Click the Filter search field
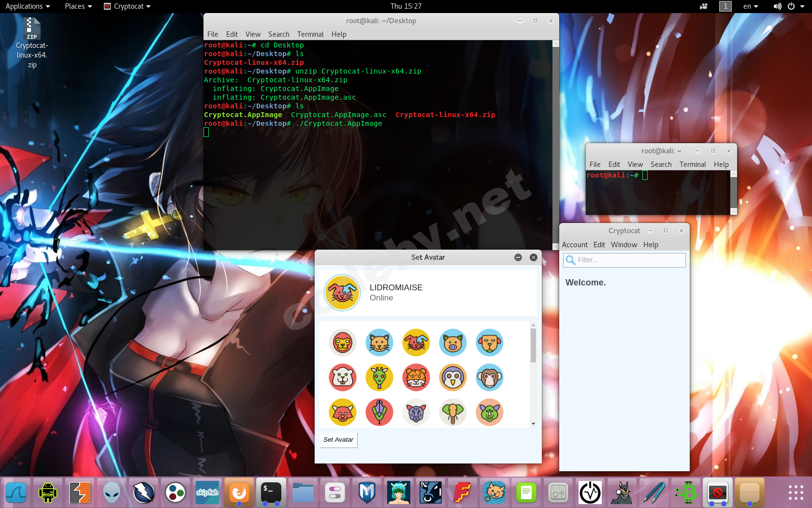 click(x=624, y=260)
